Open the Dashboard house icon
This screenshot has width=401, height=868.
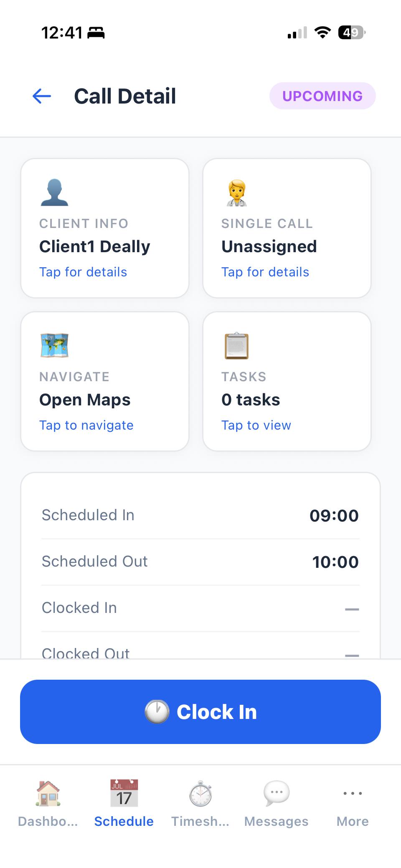tap(48, 793)
